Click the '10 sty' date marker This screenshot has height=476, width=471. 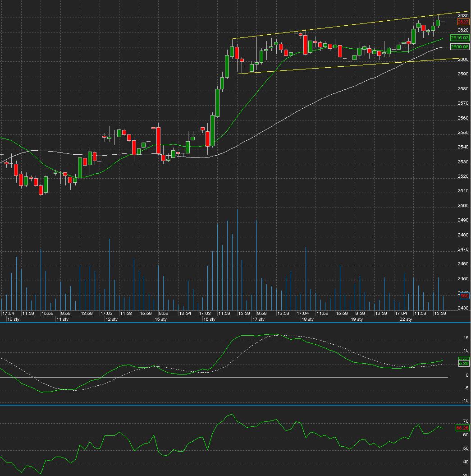tap(13, 319)
